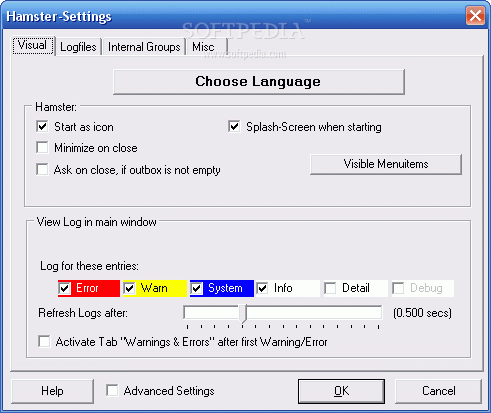This screenshot has width=491, height=413.
Task: Click the Choose Language button
Action: pyautogui.click(x=259, y=82)
